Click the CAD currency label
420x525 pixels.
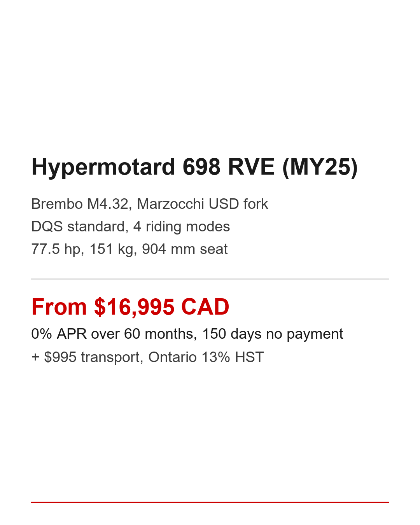tap(205, 307)
